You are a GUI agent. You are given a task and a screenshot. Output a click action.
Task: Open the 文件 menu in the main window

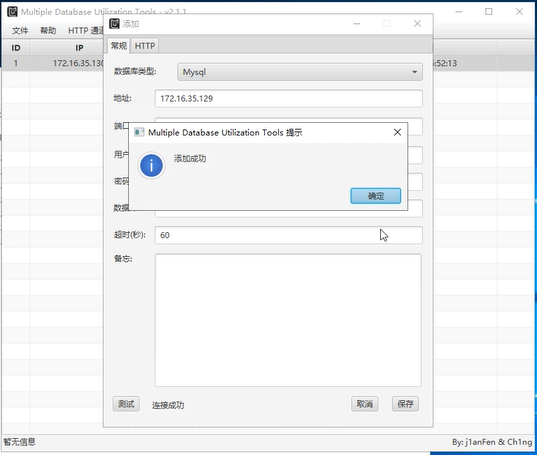[20, 30]
